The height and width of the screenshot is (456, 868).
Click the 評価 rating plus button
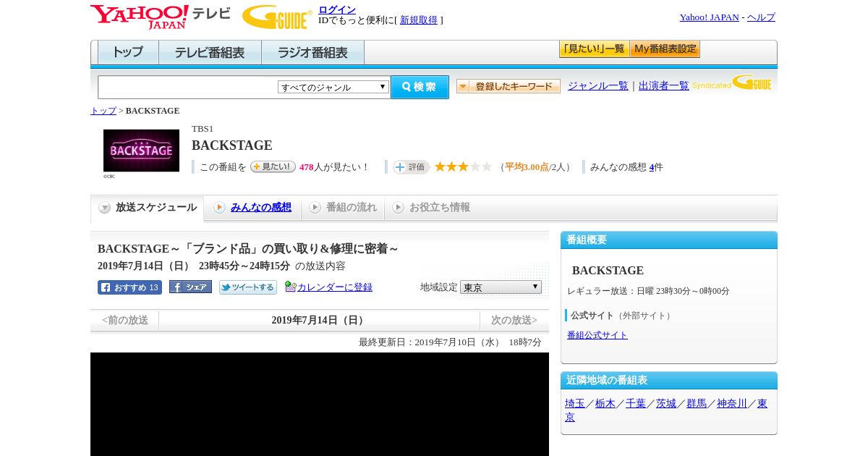tap(411, 167)
